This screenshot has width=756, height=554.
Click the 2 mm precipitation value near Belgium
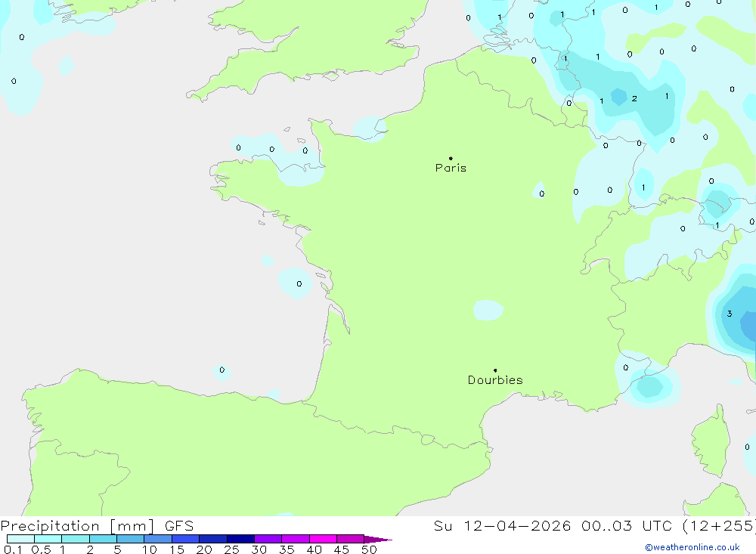(634, 98)
